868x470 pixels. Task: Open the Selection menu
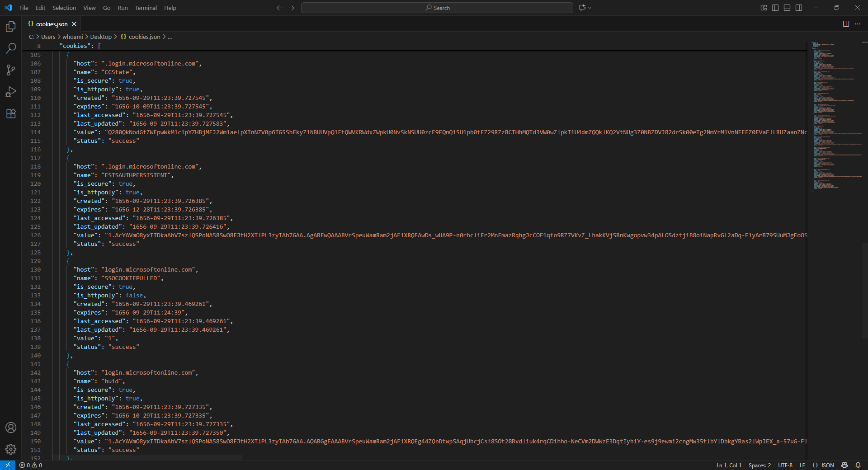pyautogui.click(x=64, y=8)
